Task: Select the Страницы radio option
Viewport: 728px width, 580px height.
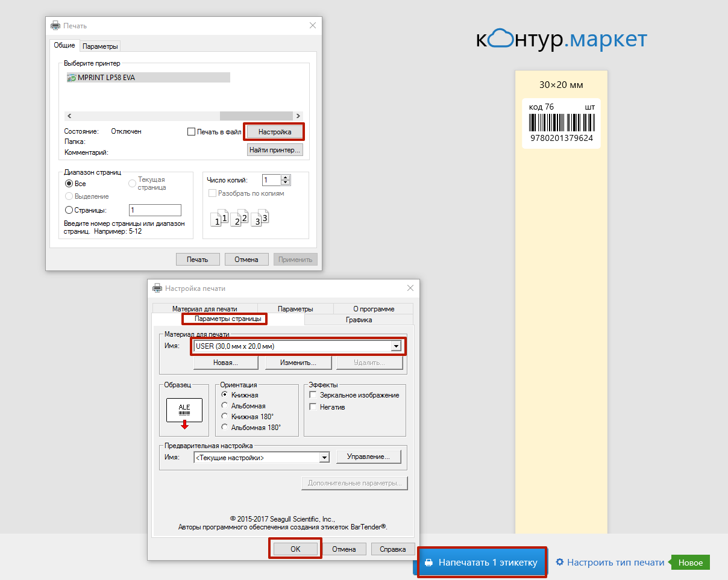Action: 69,210
